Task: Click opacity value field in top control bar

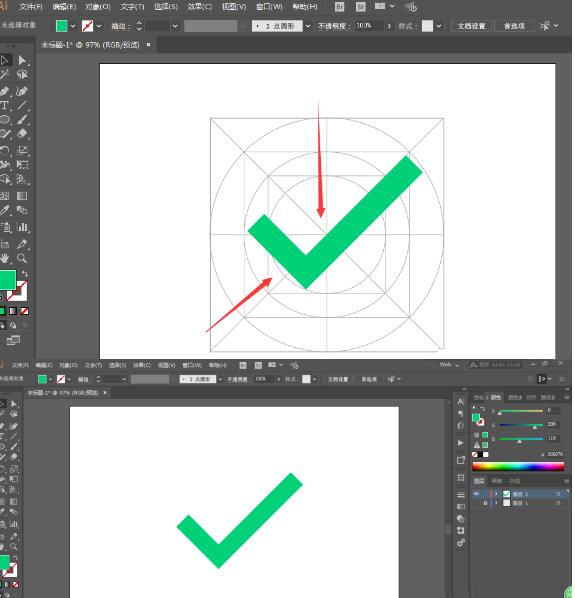Action: pyautogui.click(x=368, y=26)
